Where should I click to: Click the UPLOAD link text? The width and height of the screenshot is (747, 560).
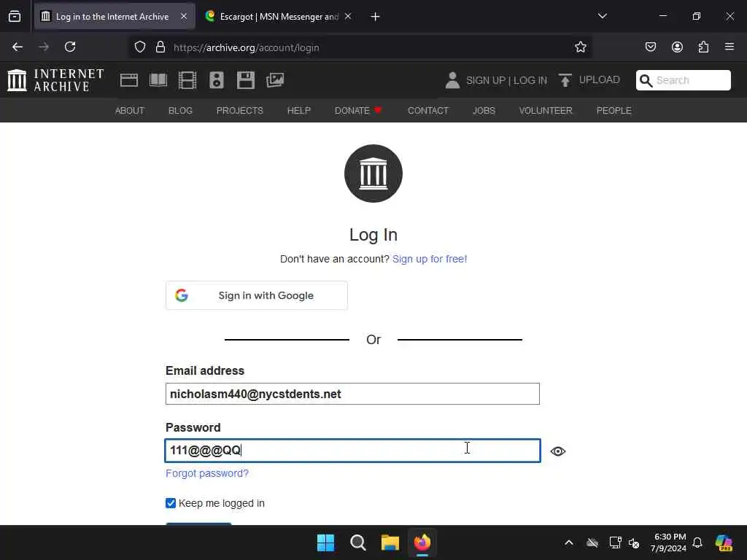pos(600,80)
